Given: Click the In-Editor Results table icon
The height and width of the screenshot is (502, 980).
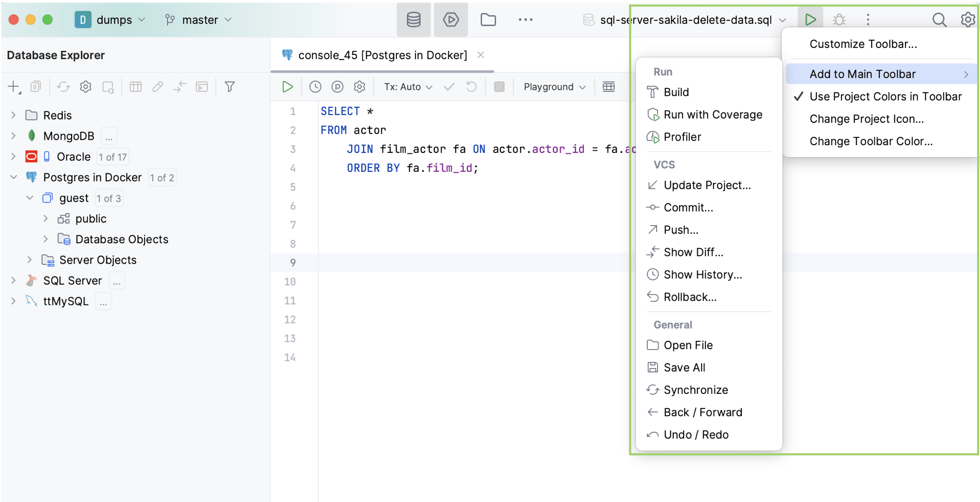Looking at the screenshot, I should 608,87.
